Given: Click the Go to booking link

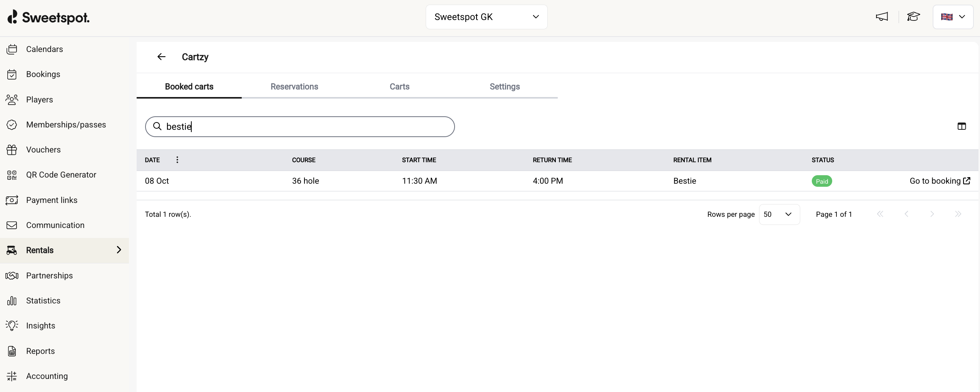Looking at the screenshot, I should (939, 181).
